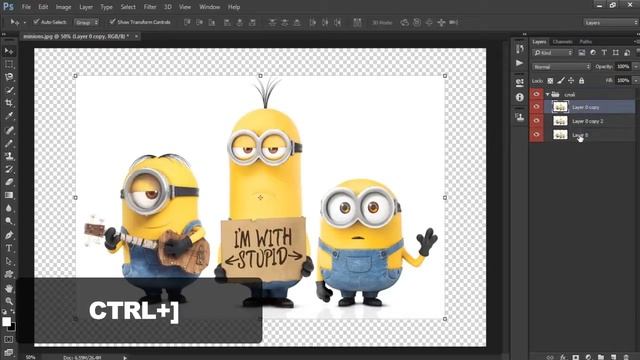
Task: Select the Lasso tool
Action: (x=9, y=77)
